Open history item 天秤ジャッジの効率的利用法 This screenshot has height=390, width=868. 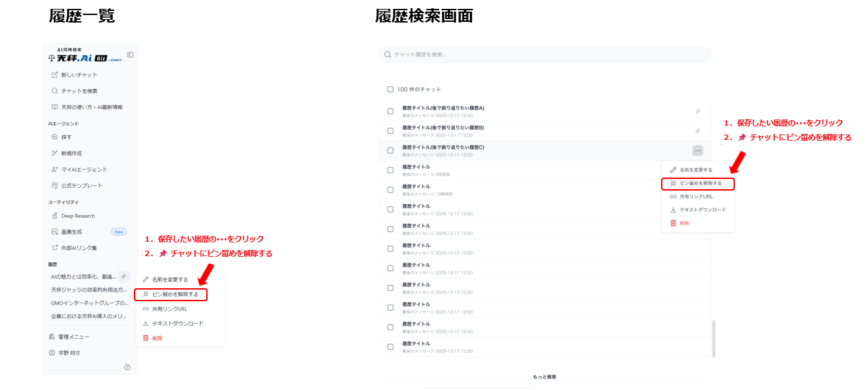89,290
